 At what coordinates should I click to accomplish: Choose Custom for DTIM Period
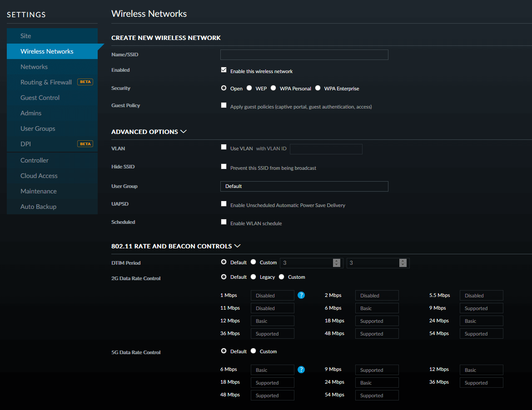(254, 262)
